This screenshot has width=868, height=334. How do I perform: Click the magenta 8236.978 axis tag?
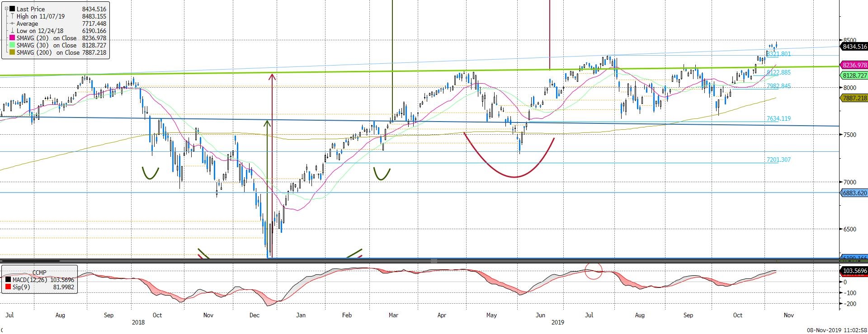click(x=854, y=65)
